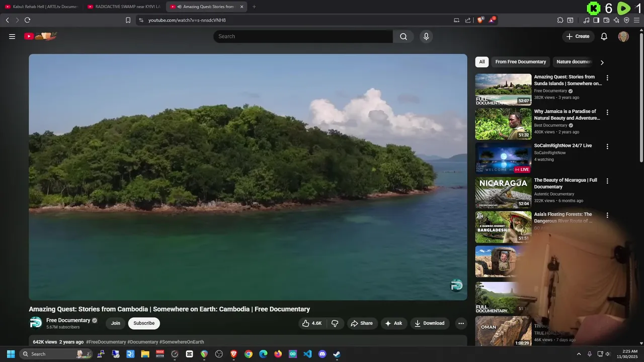Open the #FreeDocumentary hashtag link
This screenshot has height=362, width=644.
[106, 342]
